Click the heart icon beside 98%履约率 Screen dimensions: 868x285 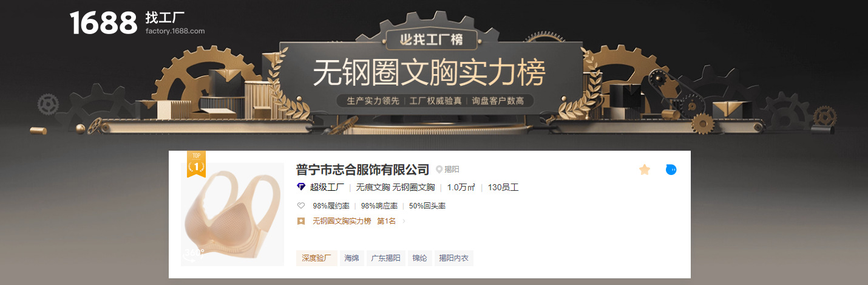[x=300, y=205]
